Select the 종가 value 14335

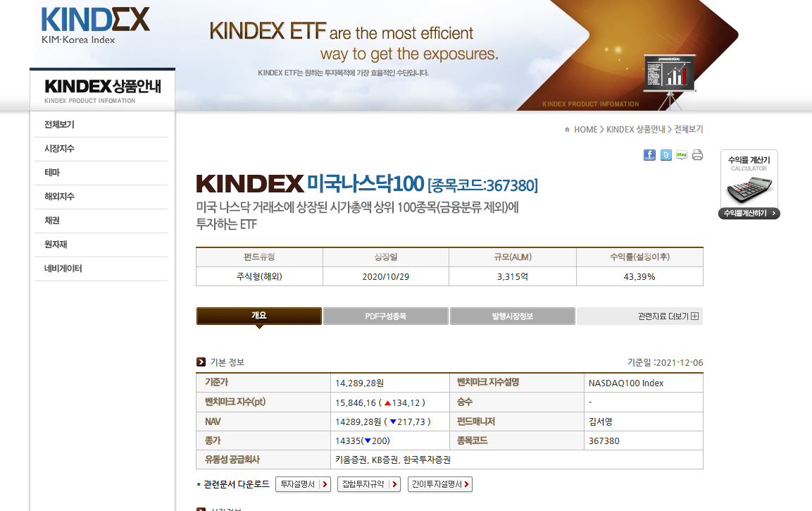348,441
